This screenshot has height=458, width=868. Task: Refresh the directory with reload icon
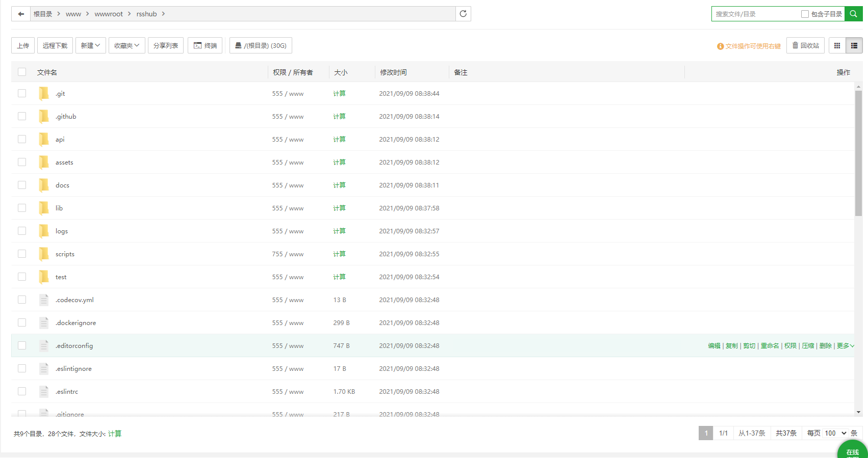(463, 14)
